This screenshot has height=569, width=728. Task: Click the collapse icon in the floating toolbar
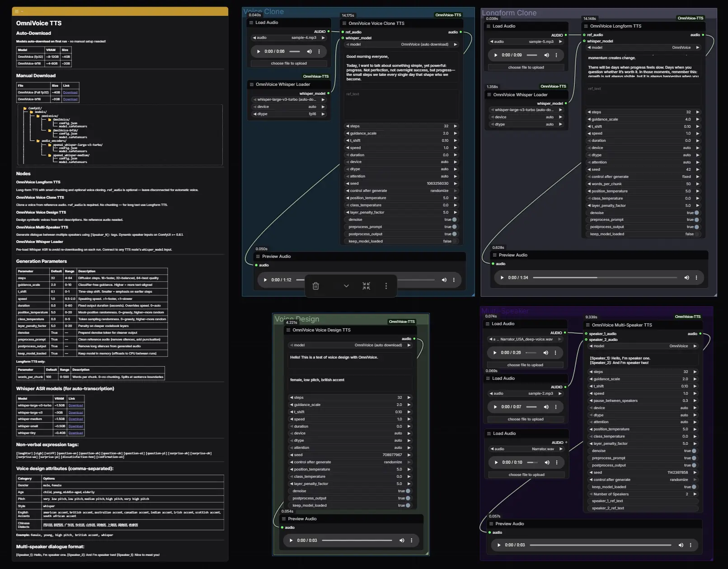366,285
